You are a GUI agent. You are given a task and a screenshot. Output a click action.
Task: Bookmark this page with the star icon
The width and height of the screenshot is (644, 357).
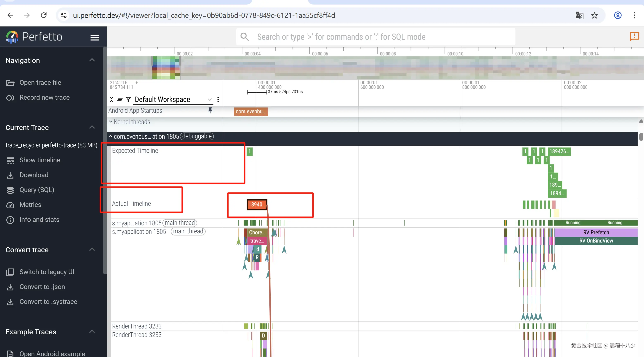coord(594,16)
